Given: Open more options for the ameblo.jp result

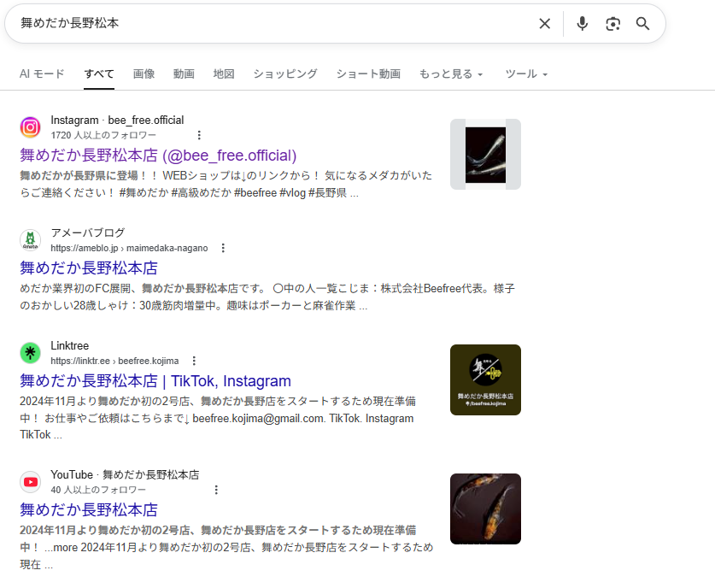Looking at the screenshot, I should (x=223, y=248).
